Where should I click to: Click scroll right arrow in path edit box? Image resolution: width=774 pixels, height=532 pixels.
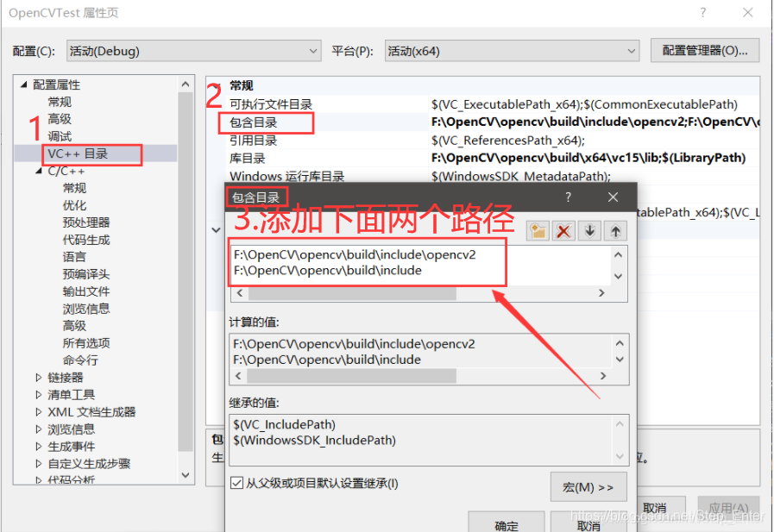tap(601, 293)
